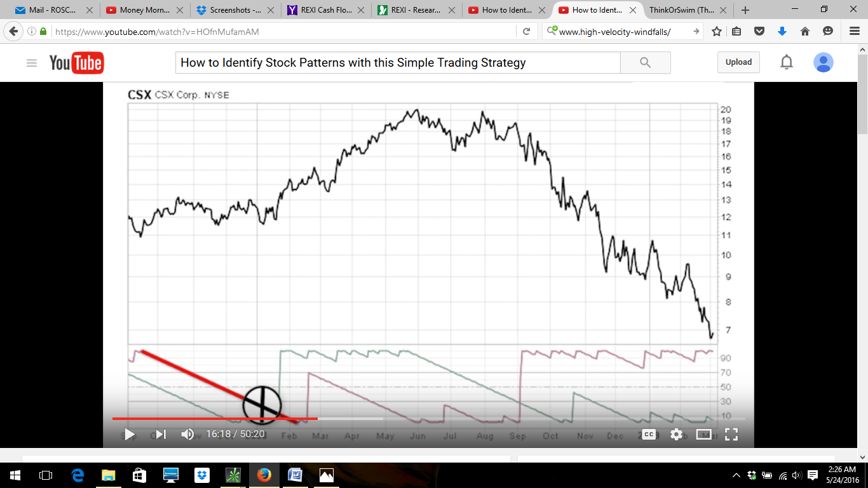Show site information icon in address bar

(32, 32)
